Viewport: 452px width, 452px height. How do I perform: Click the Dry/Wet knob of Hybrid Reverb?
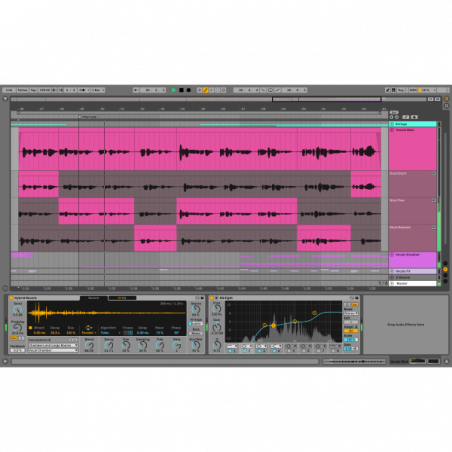coord(196,345)
